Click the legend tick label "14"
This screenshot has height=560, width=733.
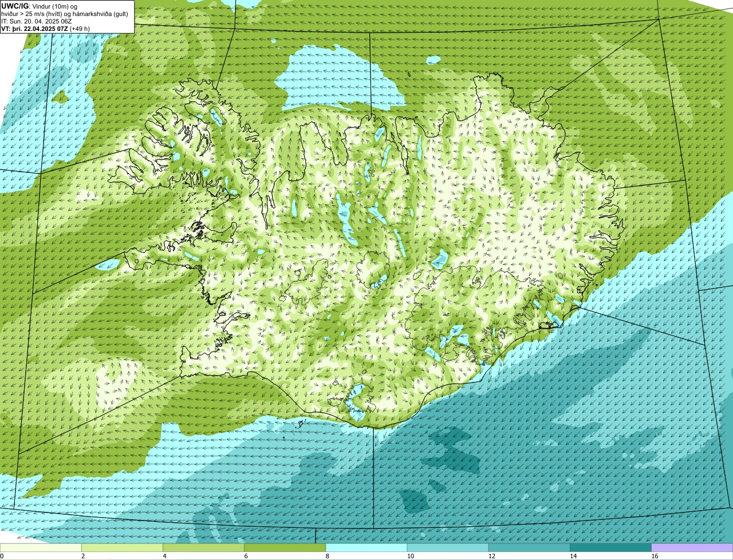573,556
